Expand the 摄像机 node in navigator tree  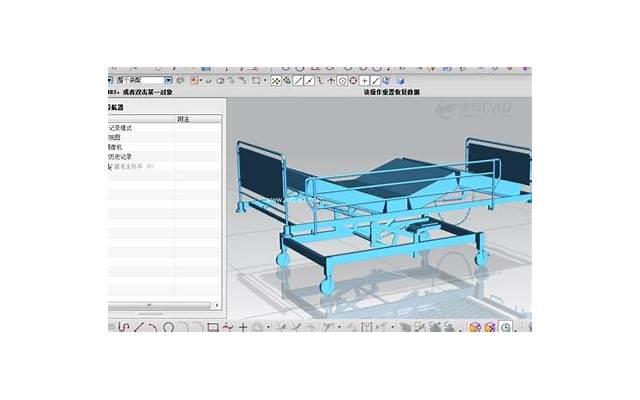click(x=117, y=147)
